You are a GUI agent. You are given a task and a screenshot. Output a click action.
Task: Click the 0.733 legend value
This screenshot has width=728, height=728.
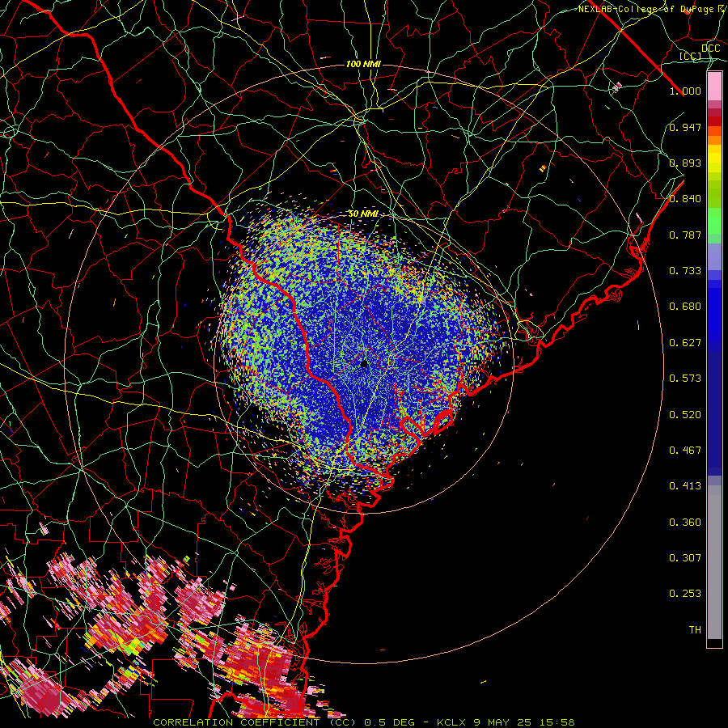coord(685,271)
